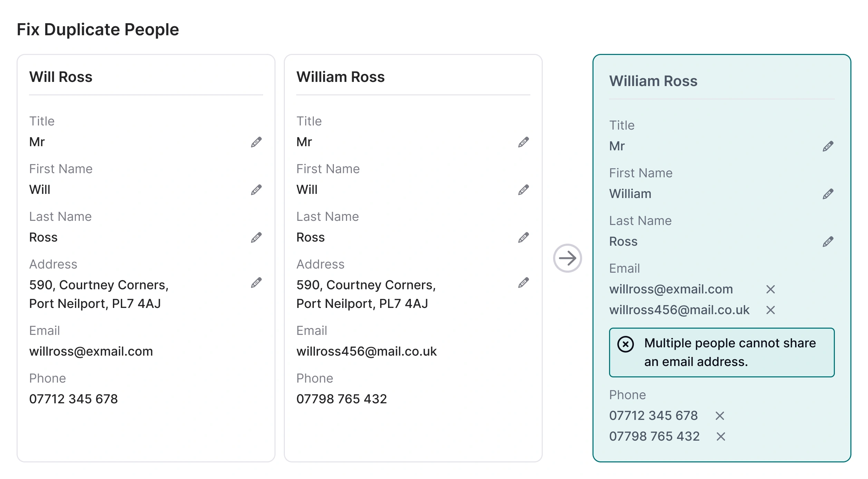Edit Address in the middle William Ross card
Viewport: 868px width, 479px height.
[x=523, y=283]
